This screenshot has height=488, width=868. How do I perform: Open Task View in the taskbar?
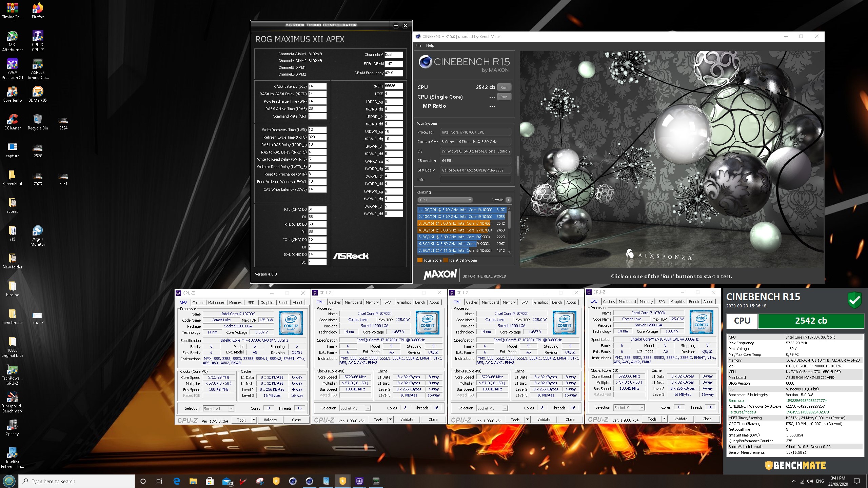coord(159,481)
